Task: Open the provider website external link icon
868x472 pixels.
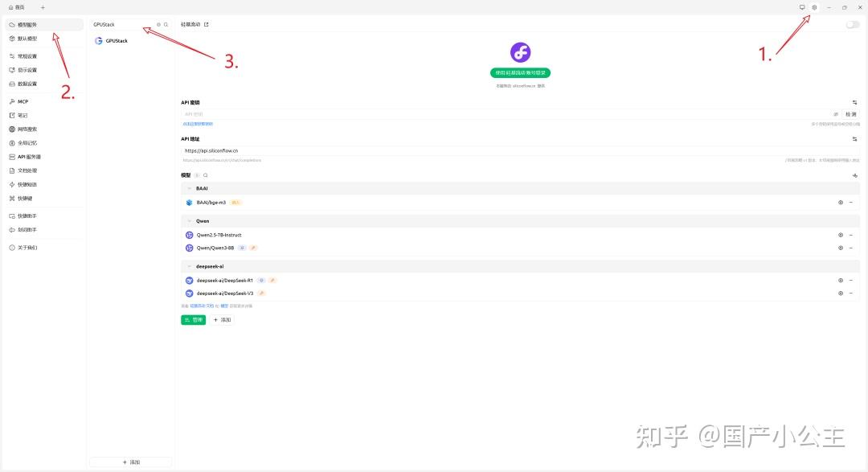Action: coord(207,24)
